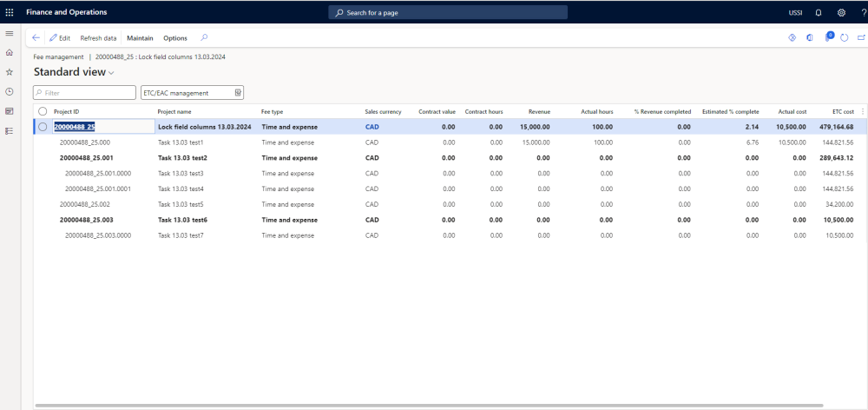
Task: Open document attachments icon with badge
Action: click(828, 38)
